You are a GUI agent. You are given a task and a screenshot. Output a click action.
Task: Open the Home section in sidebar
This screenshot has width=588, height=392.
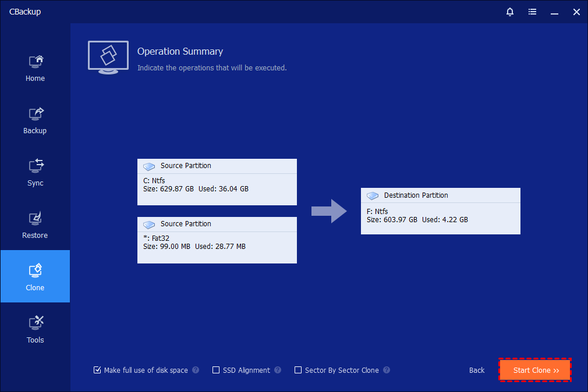point(35,67)
